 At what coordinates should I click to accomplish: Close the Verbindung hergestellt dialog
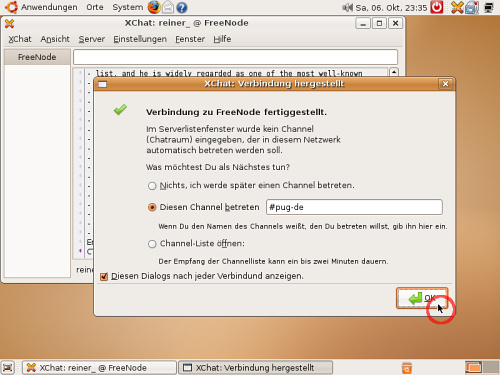click(x=446, y=84)
